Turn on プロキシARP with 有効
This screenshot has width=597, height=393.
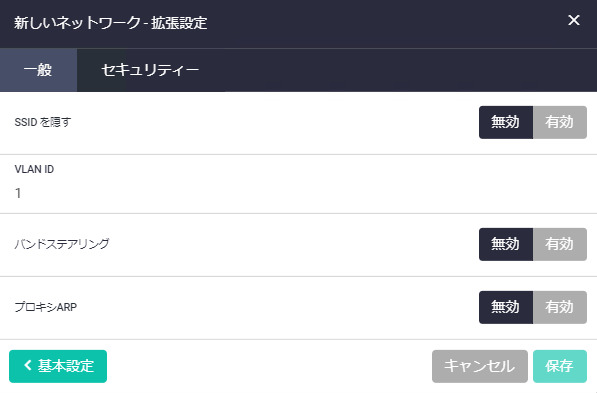click(x=560, y=307)
